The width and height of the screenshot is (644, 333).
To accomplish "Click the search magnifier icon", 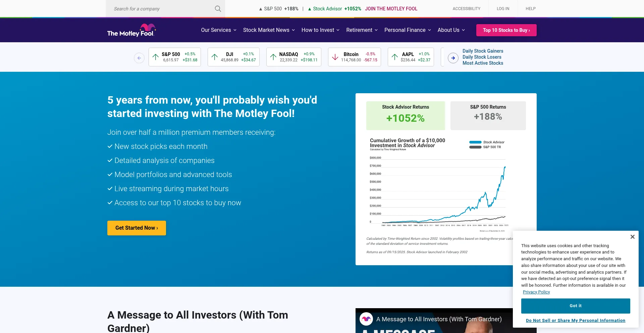I will (x=218, y=9).
